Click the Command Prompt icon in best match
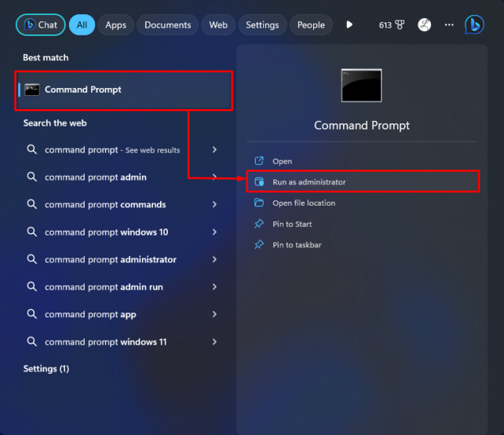 pyautogui.click(x=32, y=90)
